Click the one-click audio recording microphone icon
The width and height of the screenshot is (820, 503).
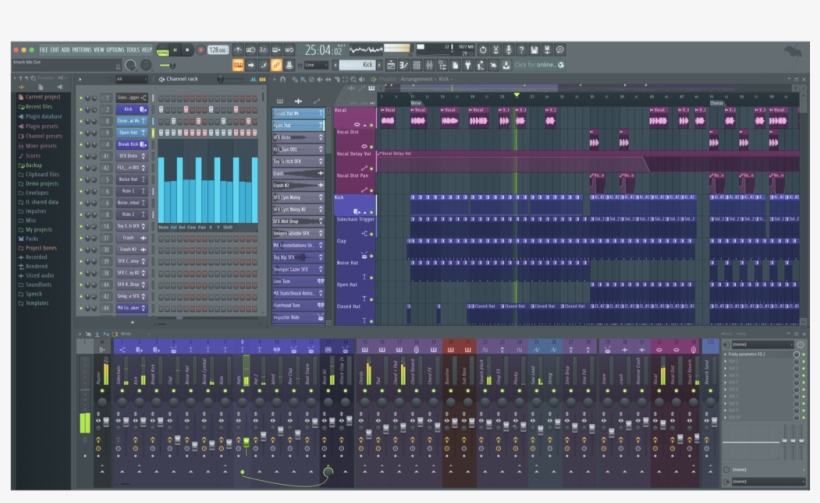click(x=508, y=50)
